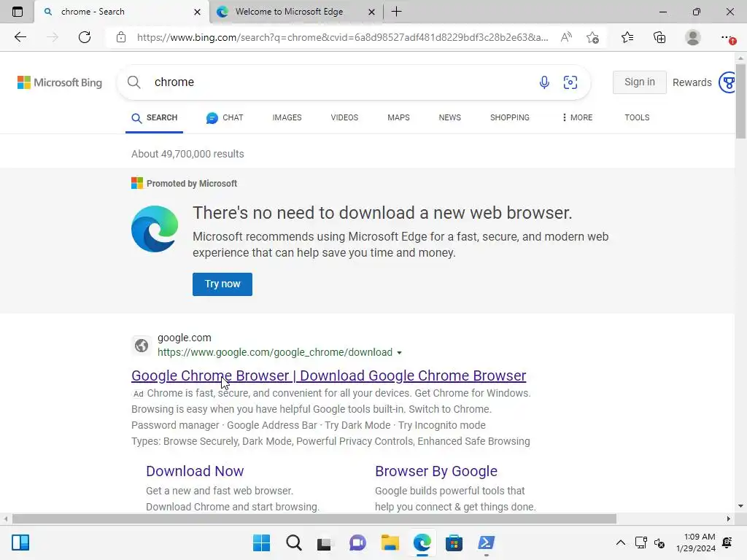747x560 pixels.
Task: Open Widgets panel on taskbar
Action: (20, 542)
